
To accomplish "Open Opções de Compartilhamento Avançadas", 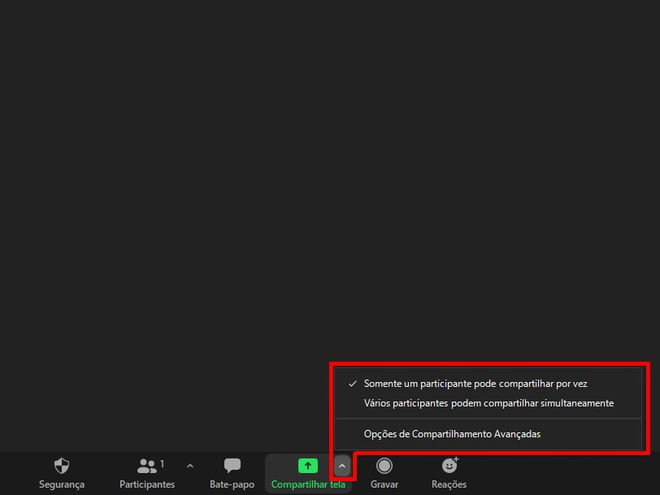I will [x=487, y=434].
